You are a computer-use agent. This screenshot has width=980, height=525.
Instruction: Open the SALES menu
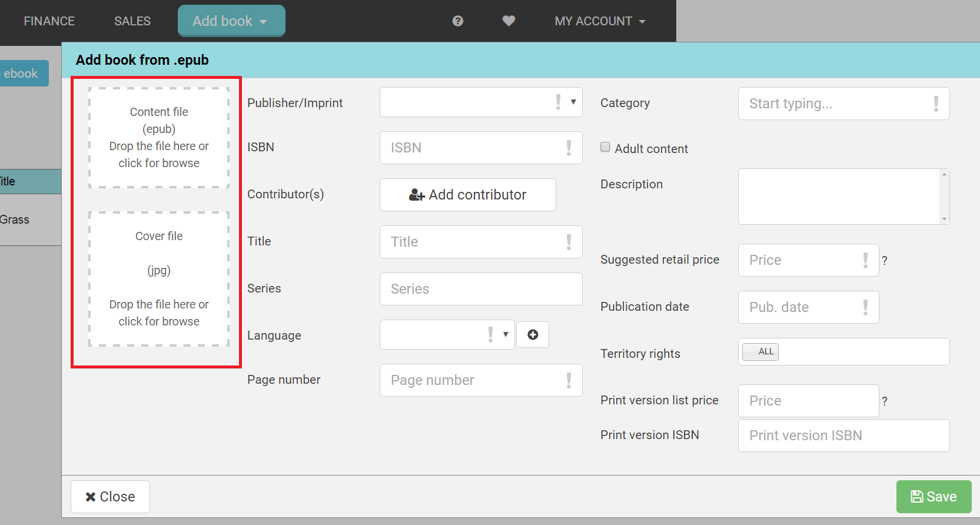(132, 21)
